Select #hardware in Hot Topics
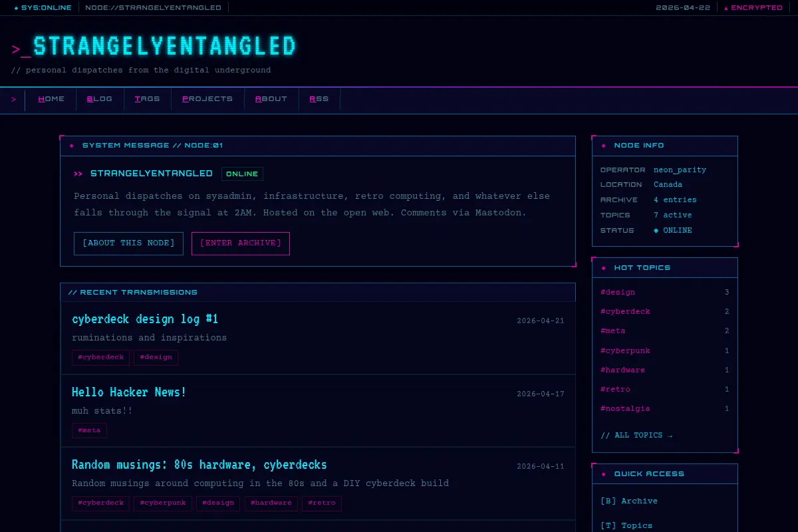Screen dimensions: 798x532 (x=622, y=370)
